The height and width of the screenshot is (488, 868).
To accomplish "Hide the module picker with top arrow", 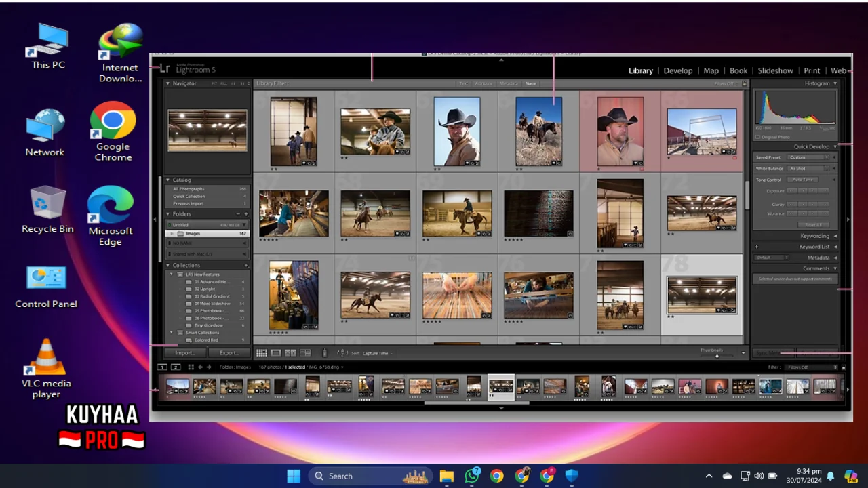I will (501, 60).
